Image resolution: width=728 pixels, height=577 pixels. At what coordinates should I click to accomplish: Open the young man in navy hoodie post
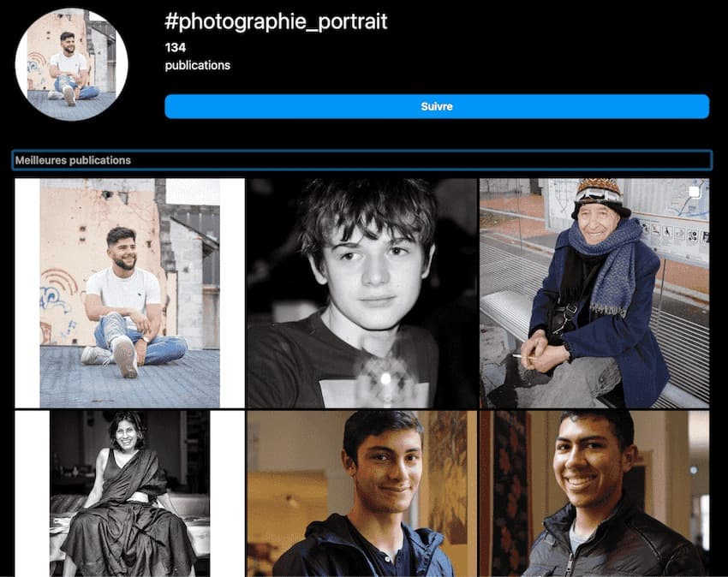click(x=362, y=493)
